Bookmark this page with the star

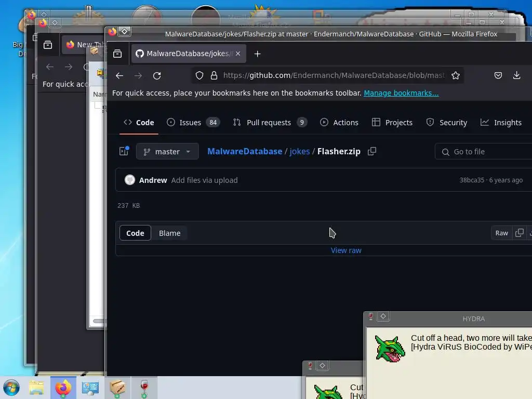click(x=455, y=75)
